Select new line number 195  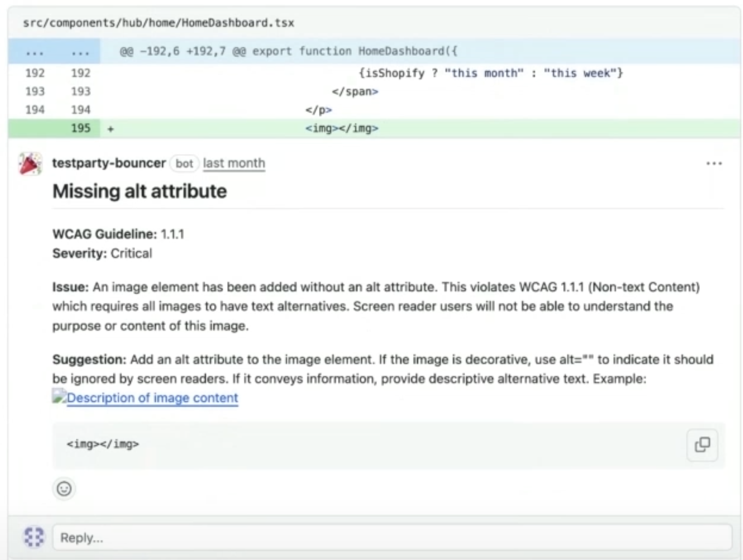click(80, 128)
